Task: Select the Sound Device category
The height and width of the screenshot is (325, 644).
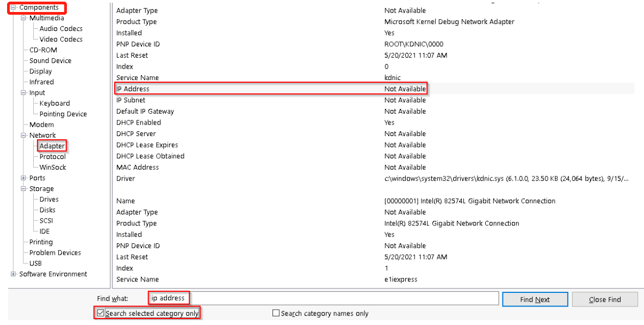Action: pyautogui.click(x=50, y=61)
